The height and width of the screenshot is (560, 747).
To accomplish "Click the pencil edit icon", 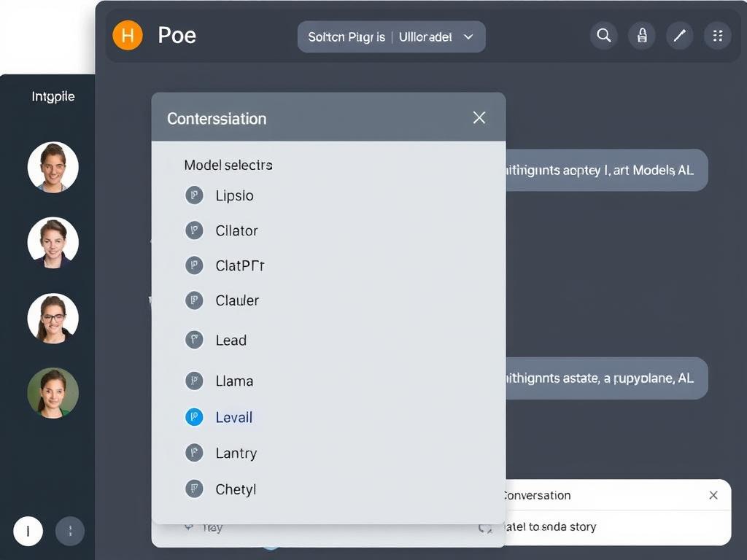I will pos(679,35).
